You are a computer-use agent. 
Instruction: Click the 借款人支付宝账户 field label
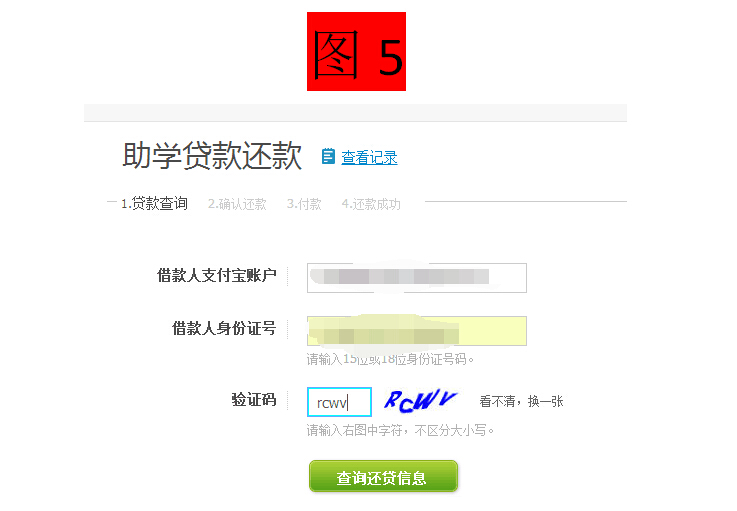point(217,275)
